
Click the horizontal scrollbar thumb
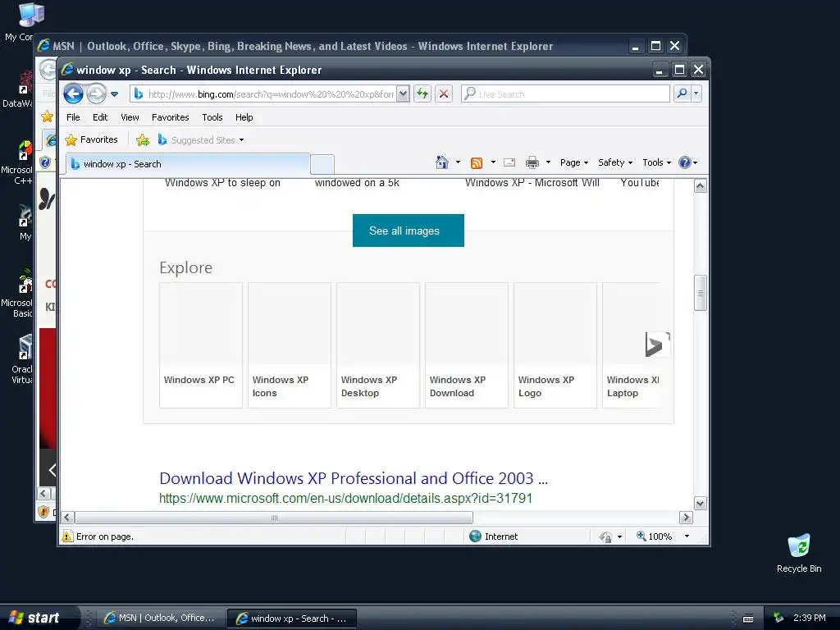tap(274, 518)
